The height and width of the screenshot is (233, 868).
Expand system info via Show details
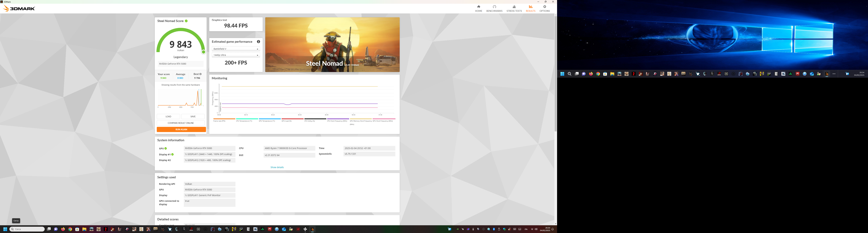coord(277,167)
